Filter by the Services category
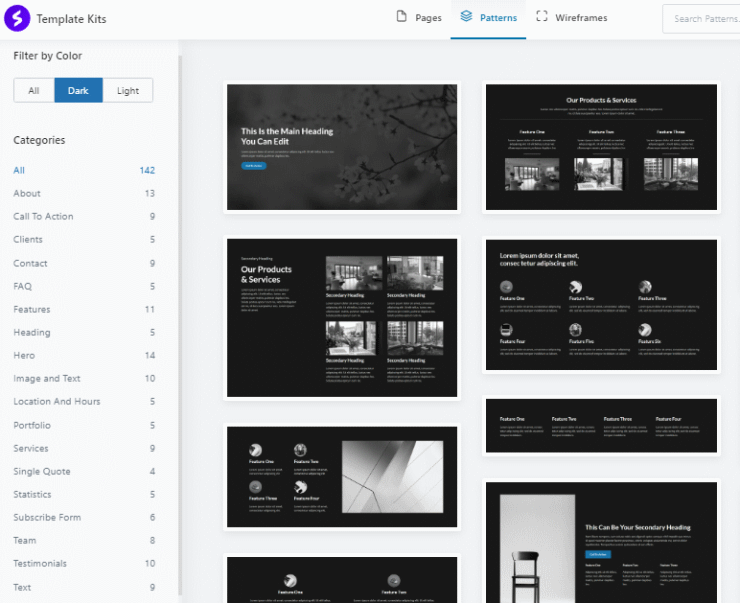This screenshot has height=603, width=740. pyautogui.click(x=84, y=449)
